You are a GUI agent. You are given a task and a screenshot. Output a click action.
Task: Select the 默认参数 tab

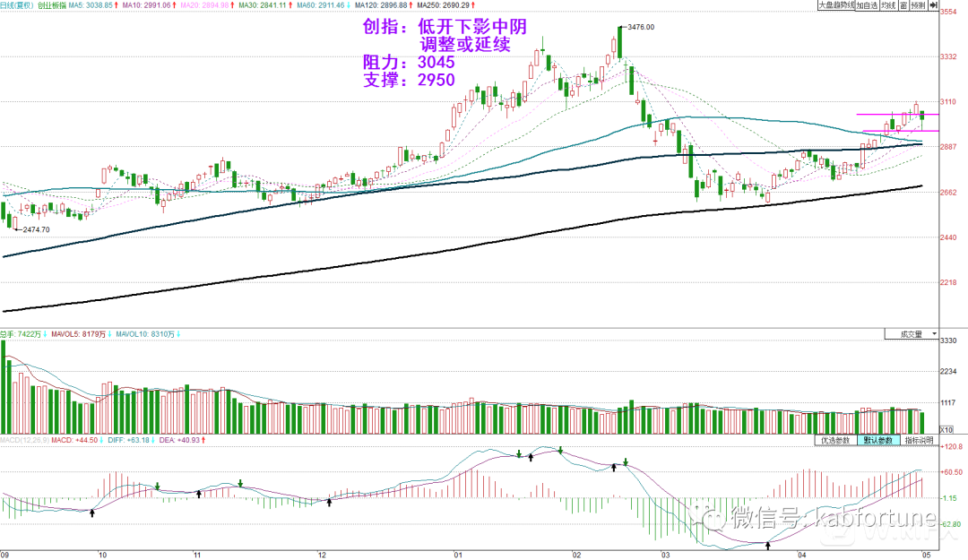pos(877,441)
